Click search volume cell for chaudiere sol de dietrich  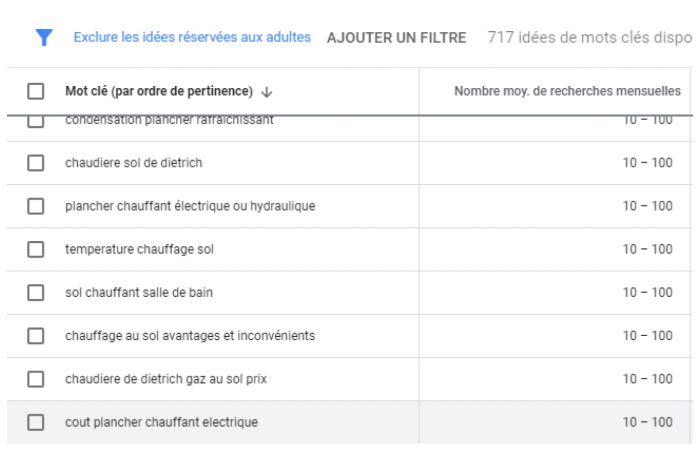coord(647,163)
